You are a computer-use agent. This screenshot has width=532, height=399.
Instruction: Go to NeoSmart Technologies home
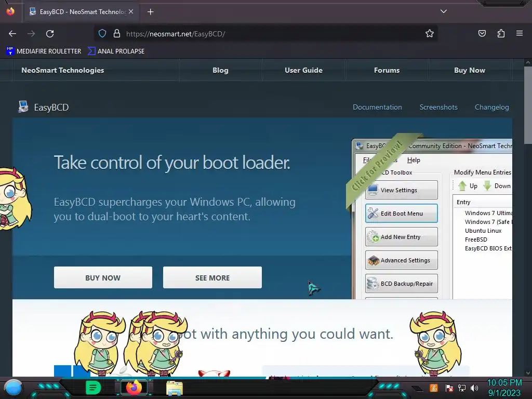pos(63,70)
